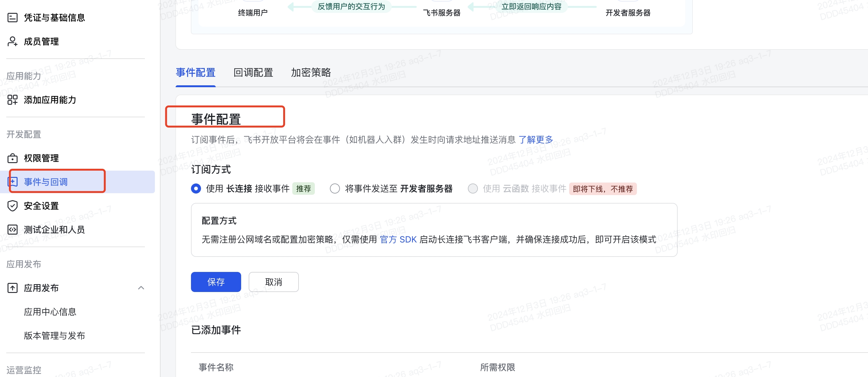
Task: Click the 即将下线，不推荐 red tag
Action: click(603, 189)
